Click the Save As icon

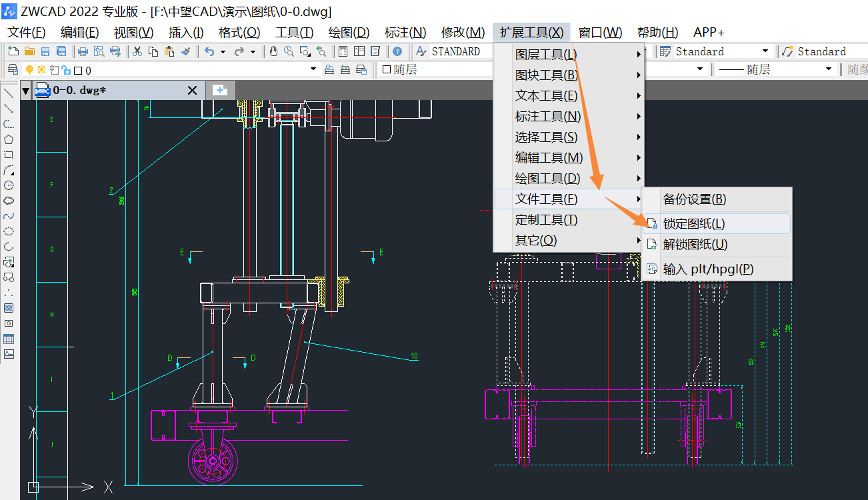click(61, 51)
